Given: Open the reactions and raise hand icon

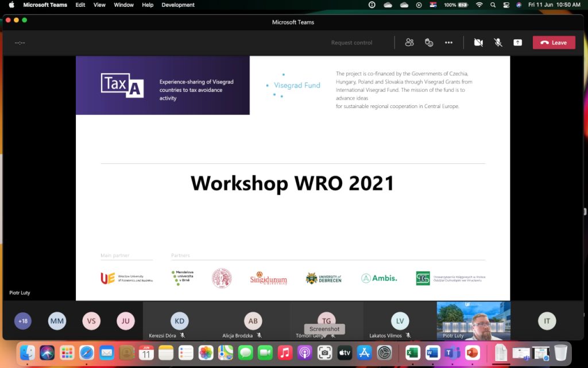Looking at the screenshot, I should coord(429,43).
